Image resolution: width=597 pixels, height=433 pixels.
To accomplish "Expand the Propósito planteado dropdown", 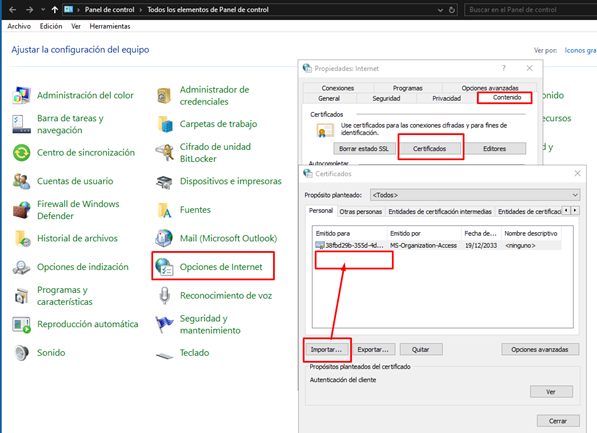I will click(575, 195).
